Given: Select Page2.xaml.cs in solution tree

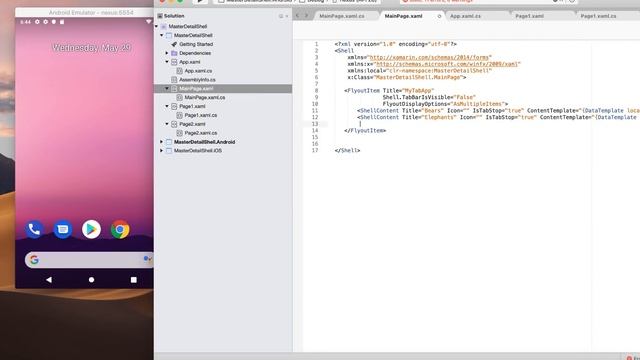Looking at the screenshot, I should tap(200, 133).
